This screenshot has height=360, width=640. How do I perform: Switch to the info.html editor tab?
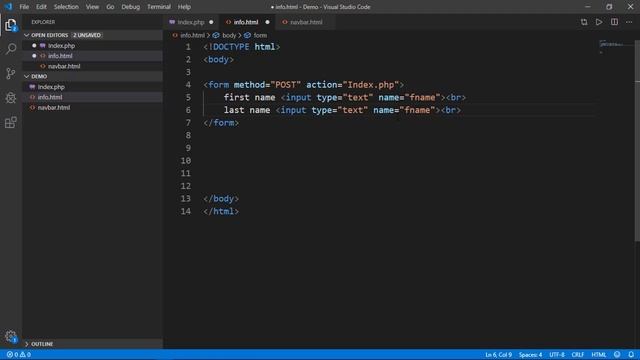[246, 22]
